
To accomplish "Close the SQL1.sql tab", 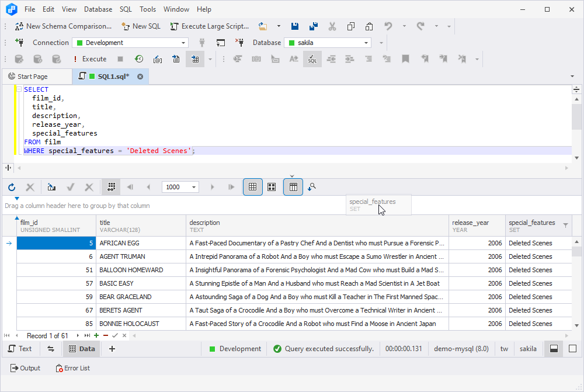I will click(140, 77).
